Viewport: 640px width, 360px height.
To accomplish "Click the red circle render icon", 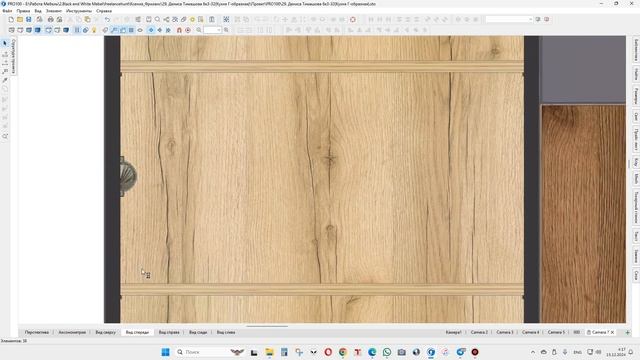I will 353,20.
